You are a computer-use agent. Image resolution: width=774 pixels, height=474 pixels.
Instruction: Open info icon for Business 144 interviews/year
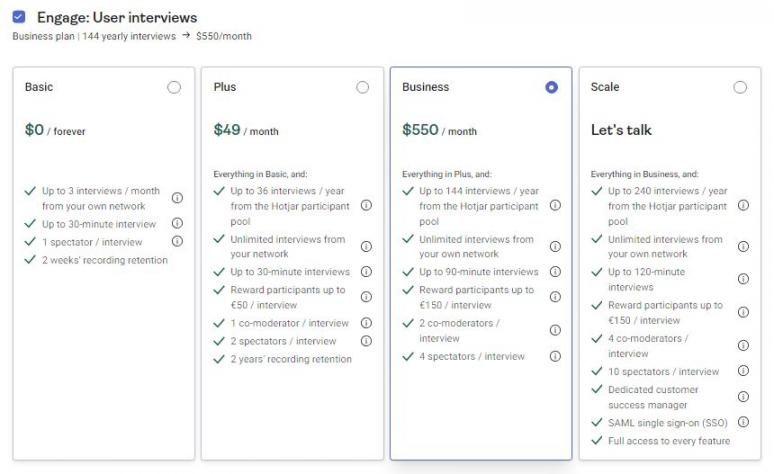[555, 206]
